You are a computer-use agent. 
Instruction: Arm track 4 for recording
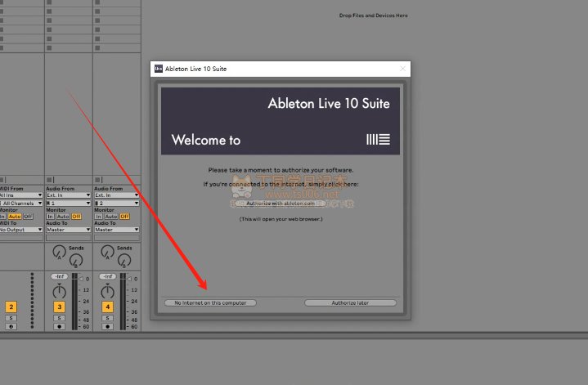[107, 326]
